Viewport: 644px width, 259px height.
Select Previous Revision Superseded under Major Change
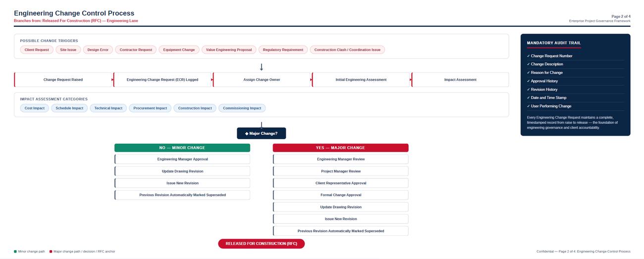[x=341, y=231]
